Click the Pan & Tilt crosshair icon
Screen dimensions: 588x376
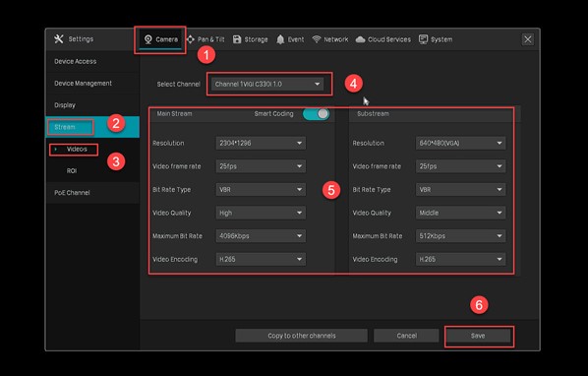[x=191, y=39]
